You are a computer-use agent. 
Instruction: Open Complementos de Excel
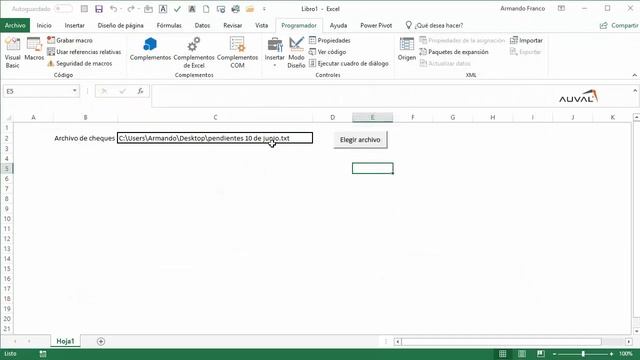194,53
